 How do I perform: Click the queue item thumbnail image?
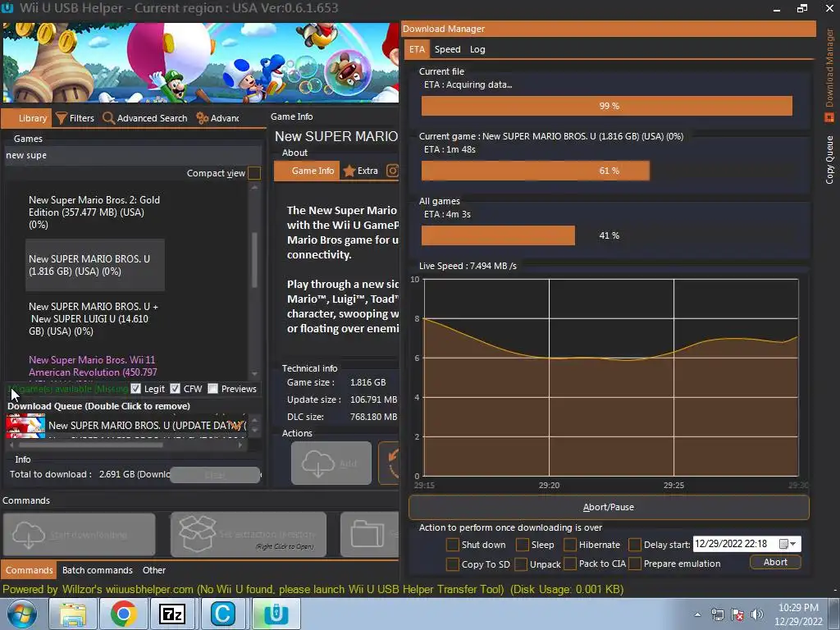(25, 426)
